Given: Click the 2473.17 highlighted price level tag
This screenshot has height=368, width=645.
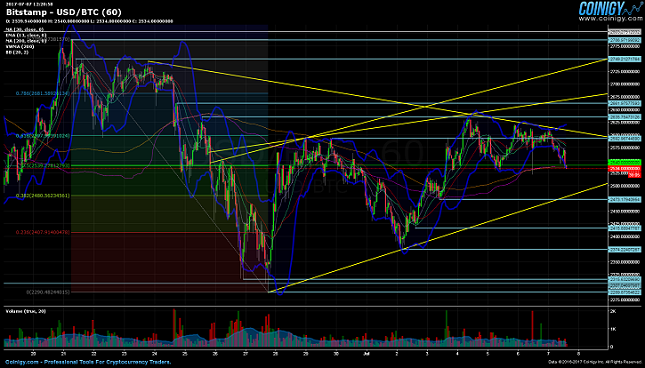Looking at the screenshot, I should pyautogui.click(x=624, y=199).
